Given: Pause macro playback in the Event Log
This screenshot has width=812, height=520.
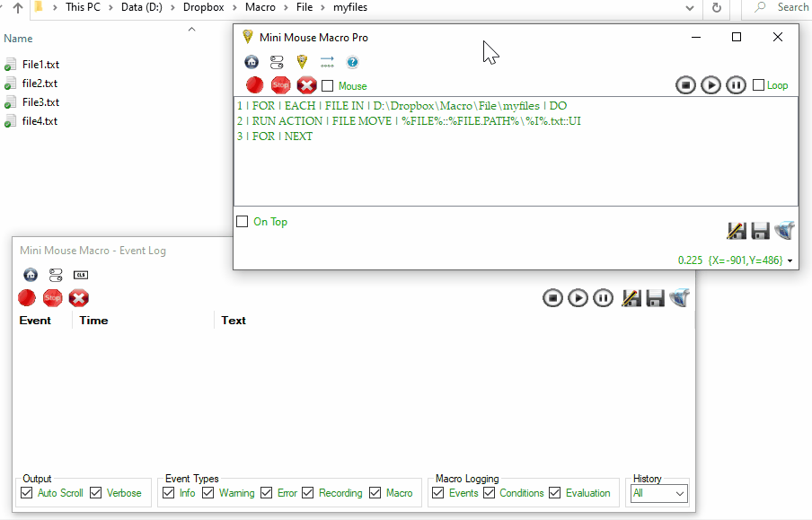Looking at the screenshot, I should pyautogui.click(x=603, y=297).
